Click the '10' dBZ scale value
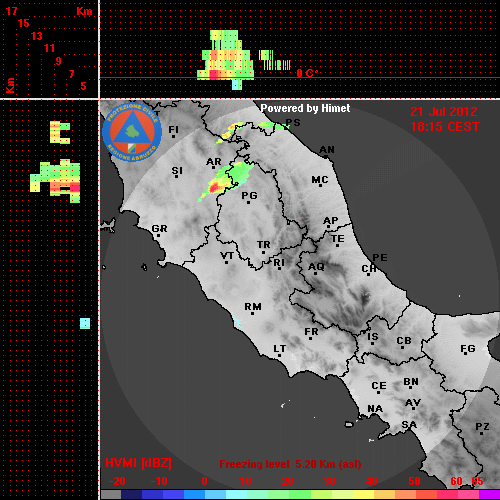 click(x=246, y=481)
